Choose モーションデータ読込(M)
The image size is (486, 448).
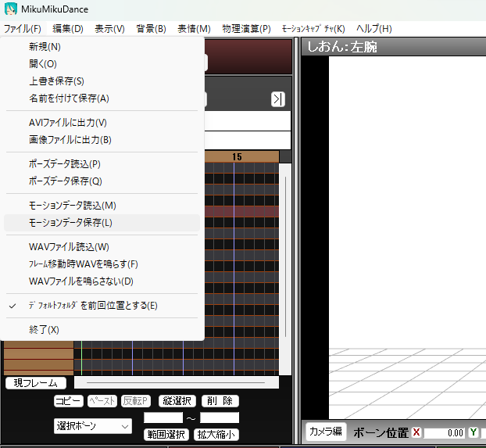coord(102,206)
